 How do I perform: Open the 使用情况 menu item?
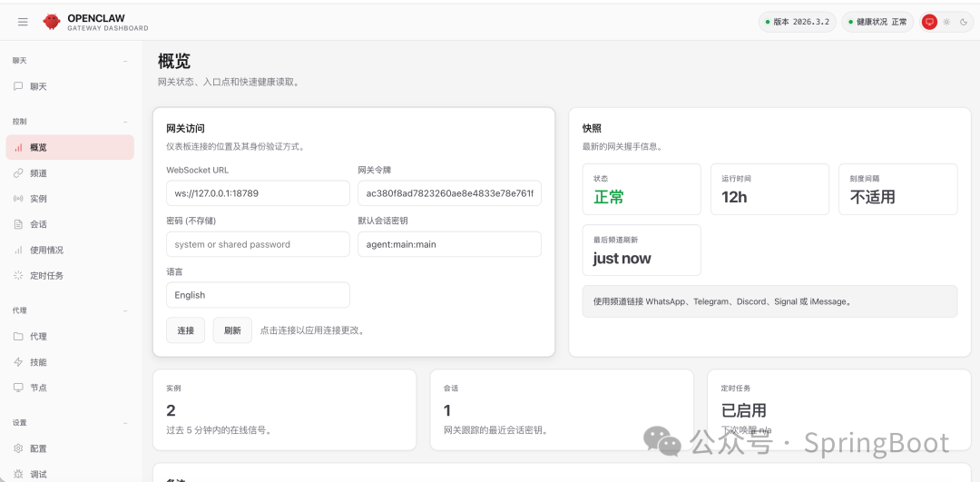[70, 250]
